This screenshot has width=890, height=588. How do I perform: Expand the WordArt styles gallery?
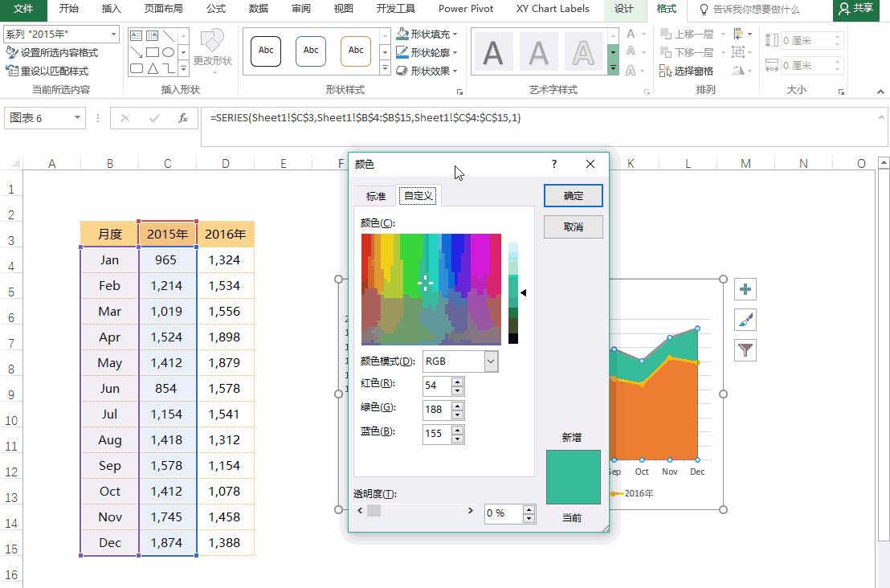[x=614, y=68]
